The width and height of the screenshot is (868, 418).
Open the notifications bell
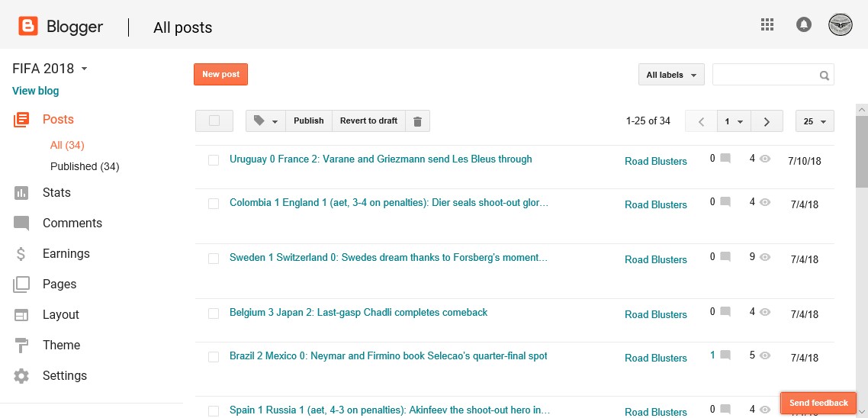coord(804,24)
